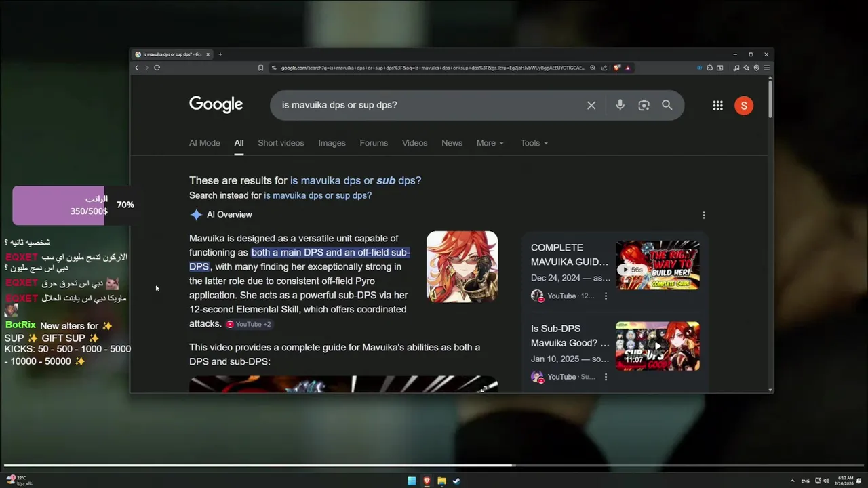Viewport: 868px width, 488px height.
Task: Open the Brave Shields lion icon
Action: pos(616,68)
